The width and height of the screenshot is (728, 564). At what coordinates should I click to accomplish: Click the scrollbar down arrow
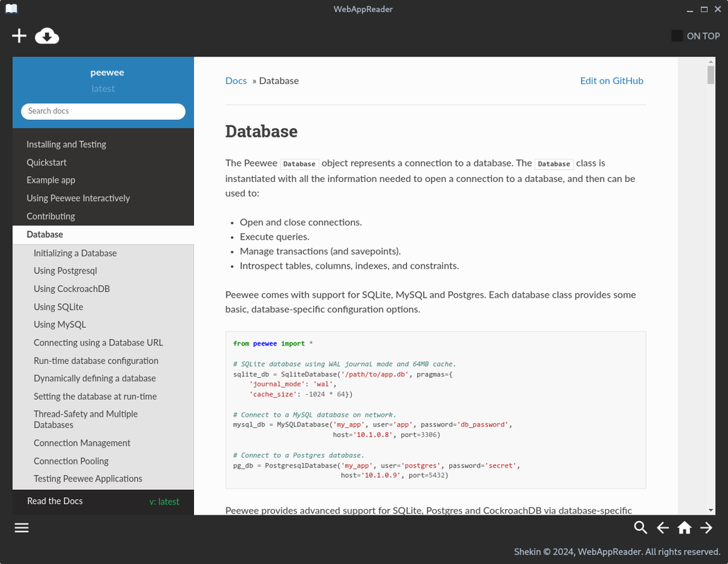point(711,510)
